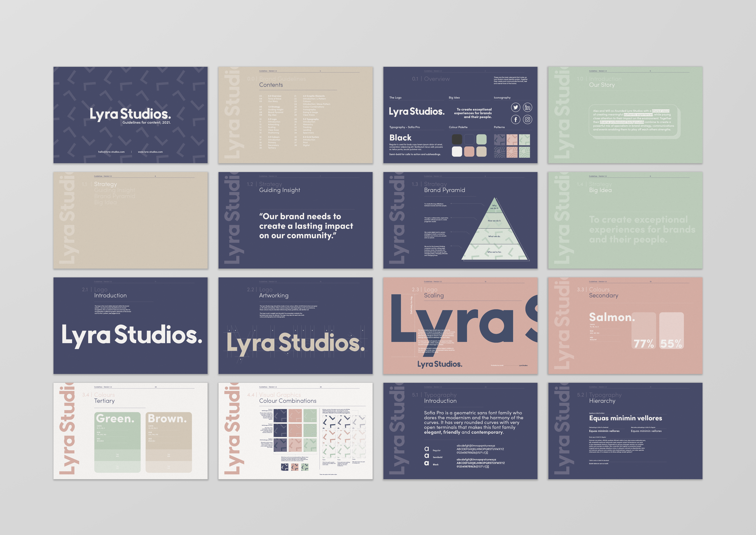Click the hello@lyra-studios.com email link

point(111,152)
